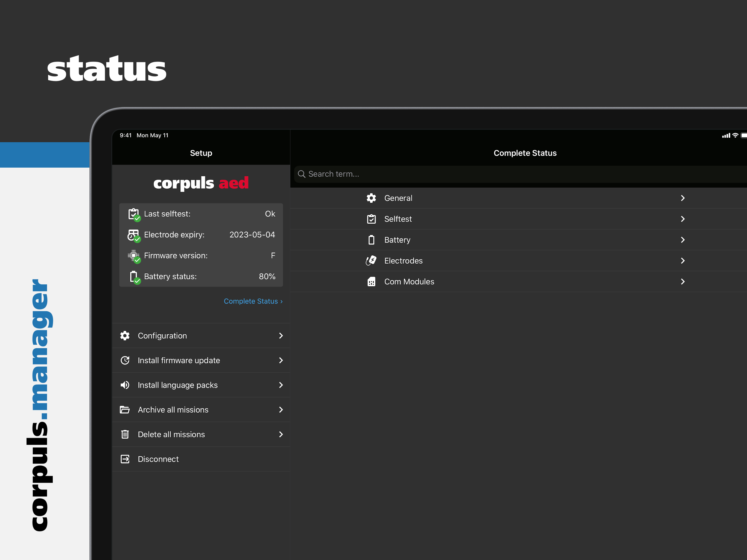Open the Battery status section
The width and height of the screenshot is (747, 560).
(x=519, y=240)
